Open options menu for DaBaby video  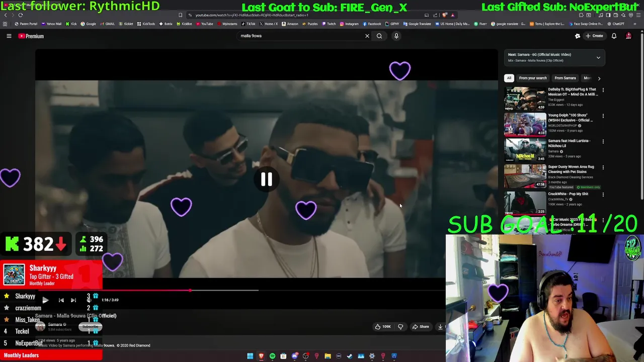pos(603,90)
